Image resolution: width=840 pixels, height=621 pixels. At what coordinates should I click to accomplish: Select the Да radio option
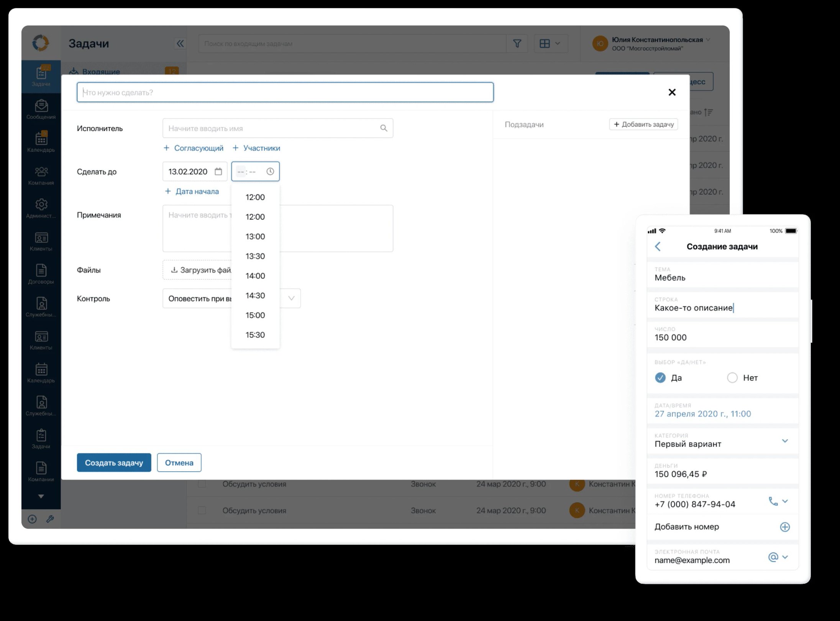pyautogui.click(x=660, y=378)
